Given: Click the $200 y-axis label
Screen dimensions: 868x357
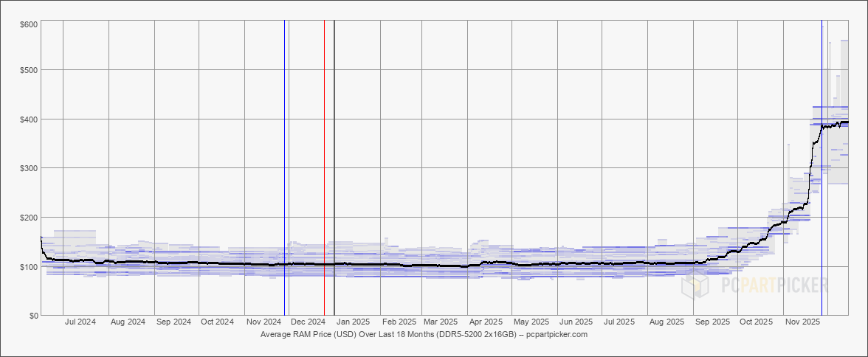Looking at the screenshot, I should pyautogui.click(x=30, y=218).
